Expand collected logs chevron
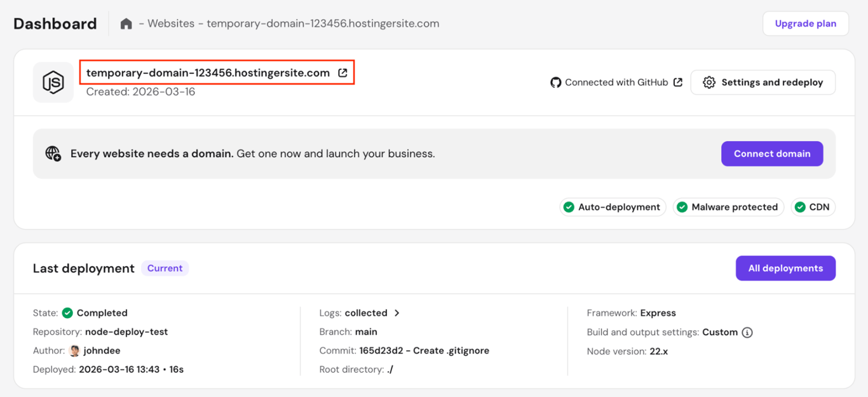The image size is (868, 397). coord(397,313)
